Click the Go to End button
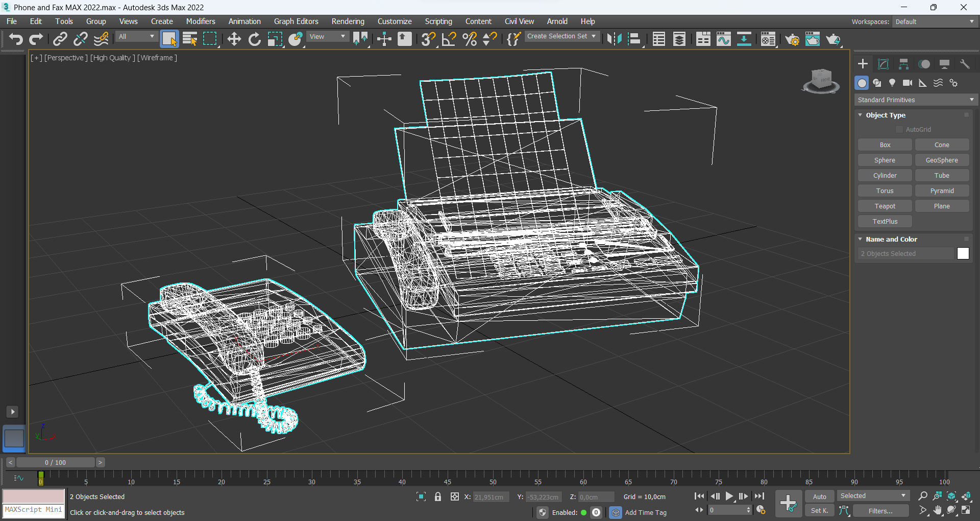 [x=759, y=496]
